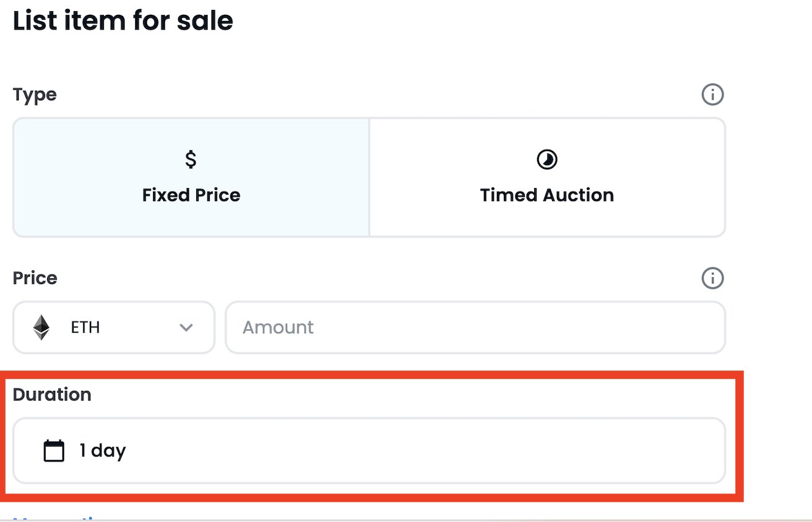The width and height of the screenshot is (812, 522).
Task: Click the info icon beside Price
Action: 712,278
